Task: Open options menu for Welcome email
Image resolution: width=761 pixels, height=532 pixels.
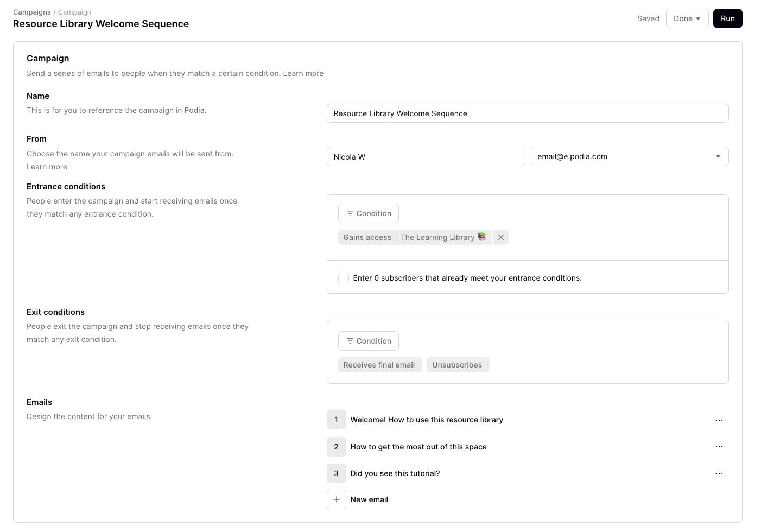Action: click(719, 420)
